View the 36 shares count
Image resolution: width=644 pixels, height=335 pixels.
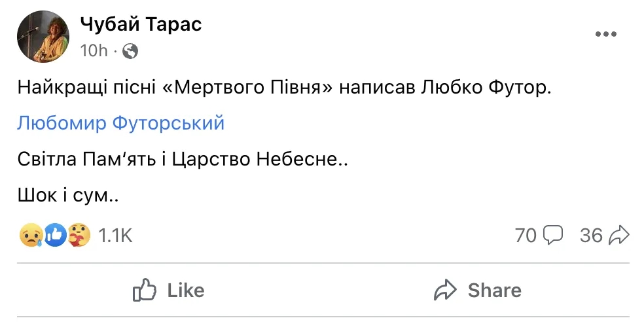(591, 235)
